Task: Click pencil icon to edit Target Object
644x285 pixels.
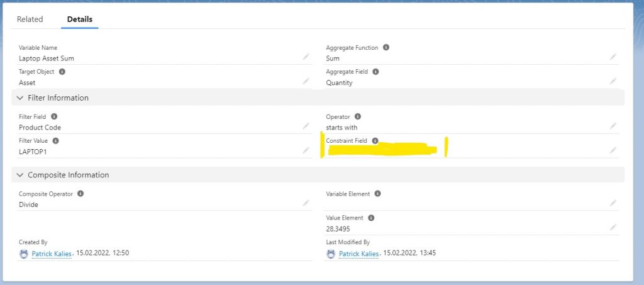Action: point(306,81)
